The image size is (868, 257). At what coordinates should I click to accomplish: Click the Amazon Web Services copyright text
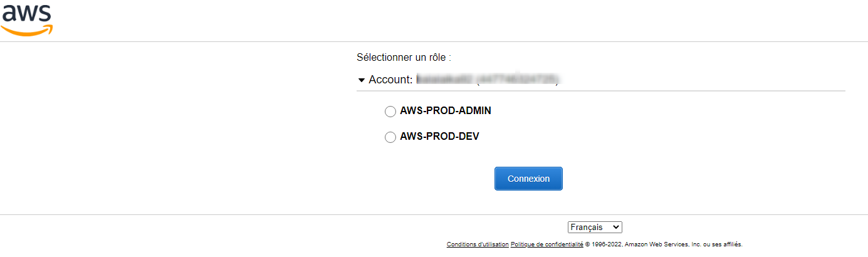(664, 244)
